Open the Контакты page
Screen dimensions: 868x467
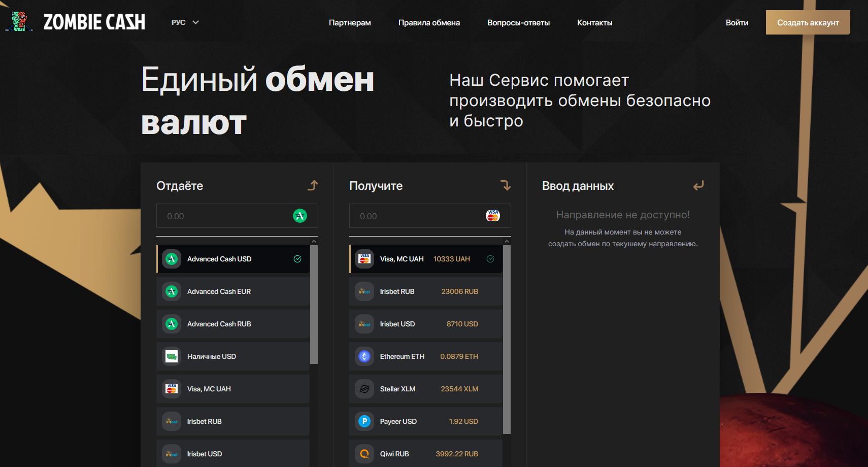pyautogui.click(x=594, y=23)
